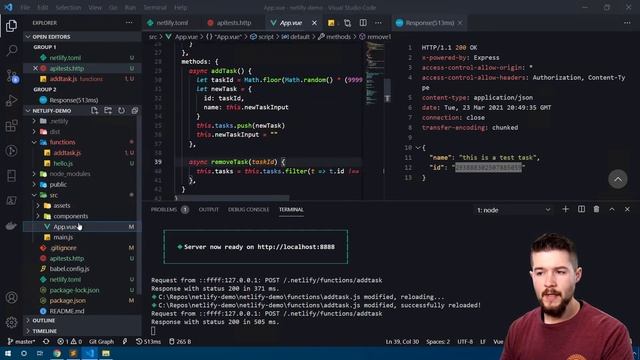
Task: Open the Docker view in activity bar
Action: tap(11, 226)
